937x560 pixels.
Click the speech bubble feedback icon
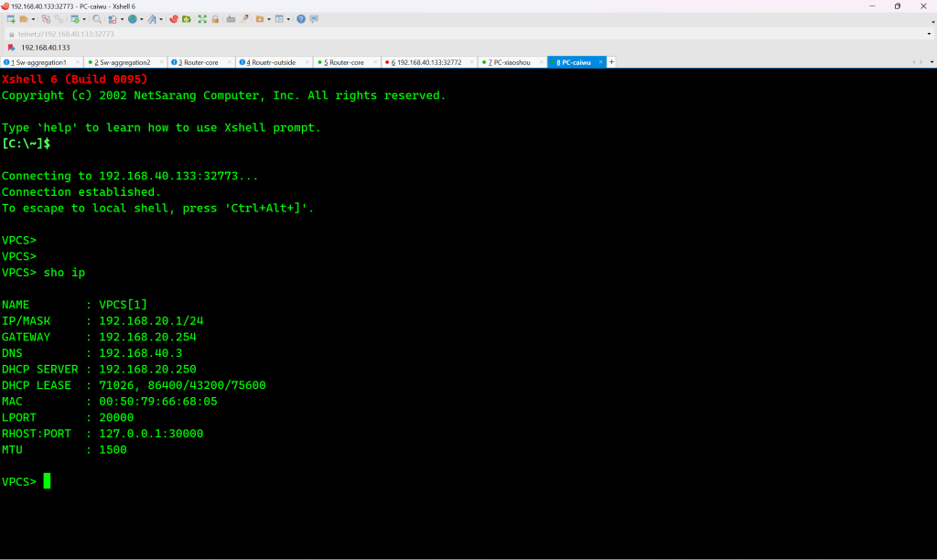pyautogui.click(x=314, y=19)
